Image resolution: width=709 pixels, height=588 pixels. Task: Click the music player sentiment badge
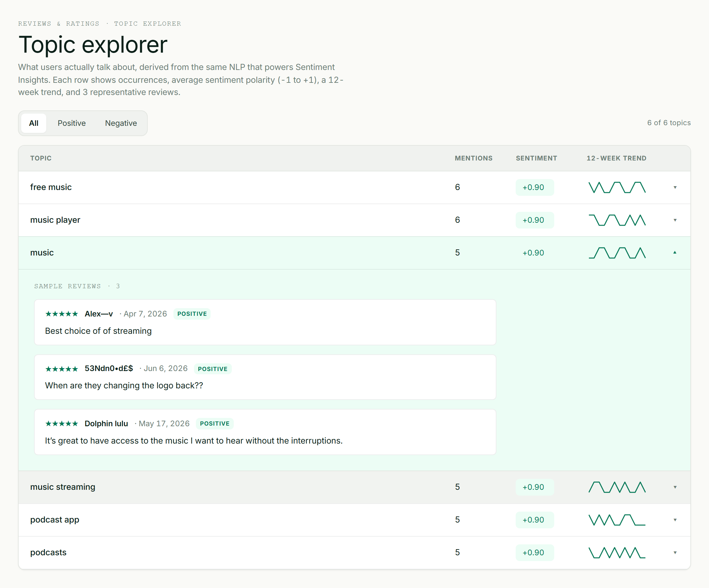(535, 220)
